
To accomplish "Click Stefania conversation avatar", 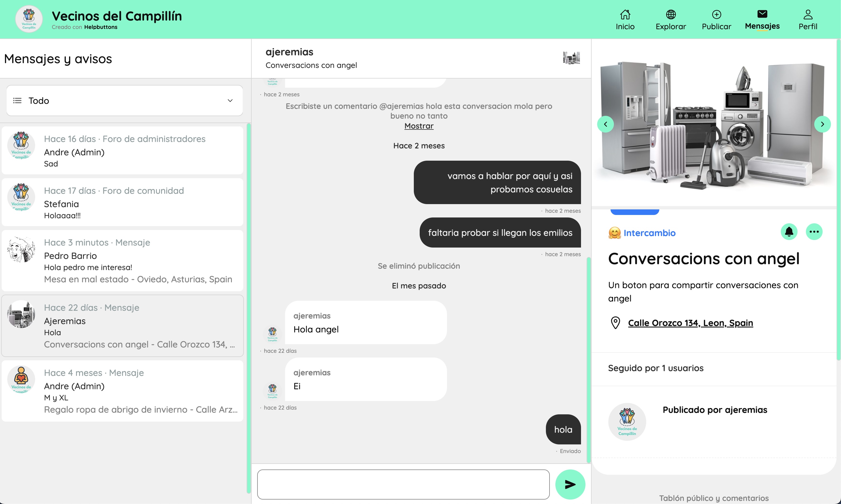I will point(21,198).
